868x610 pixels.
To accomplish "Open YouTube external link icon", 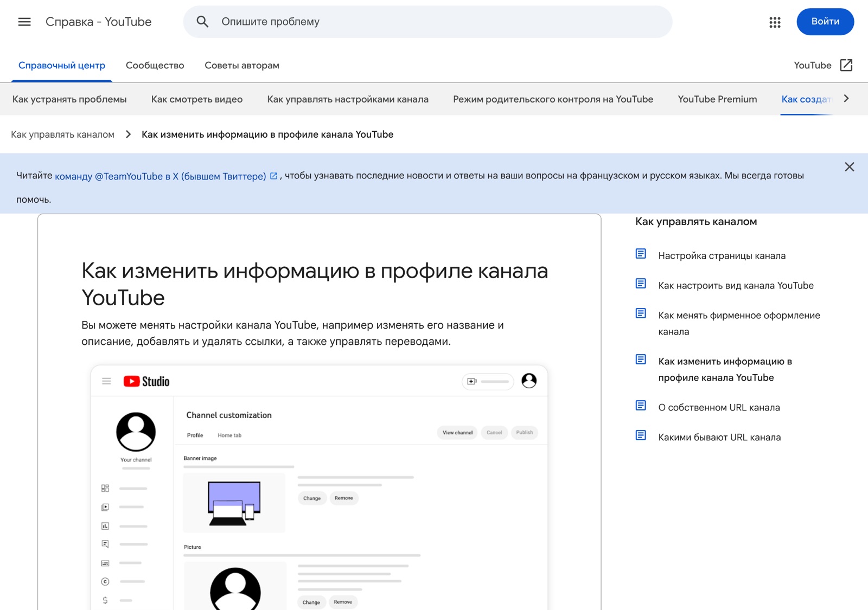I will click(846, 65).
